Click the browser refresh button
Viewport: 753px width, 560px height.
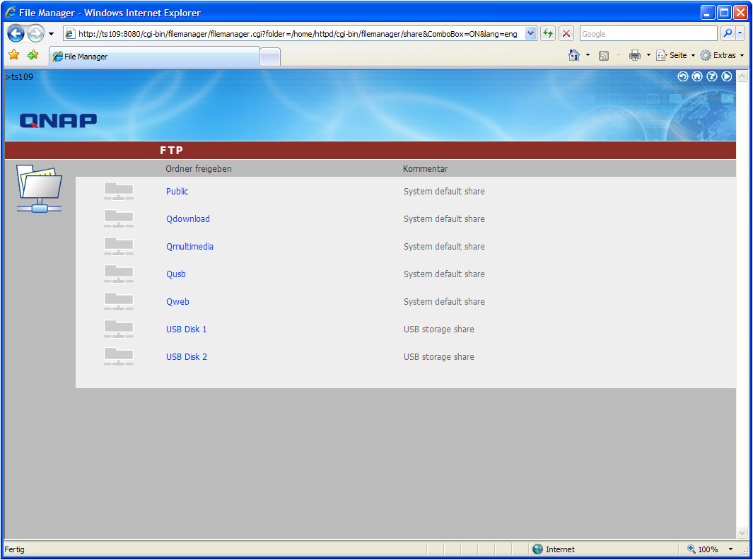pos(548,34)
